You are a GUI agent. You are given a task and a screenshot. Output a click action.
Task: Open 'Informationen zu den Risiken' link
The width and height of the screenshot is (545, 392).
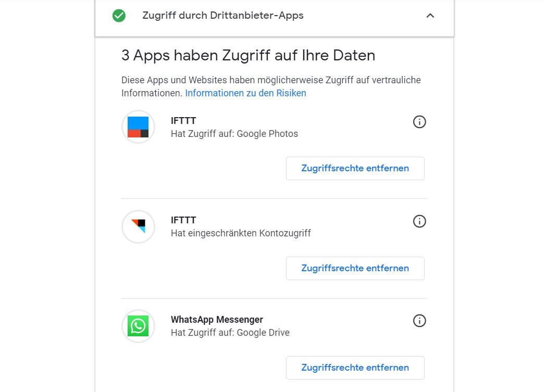click(245, 93)
